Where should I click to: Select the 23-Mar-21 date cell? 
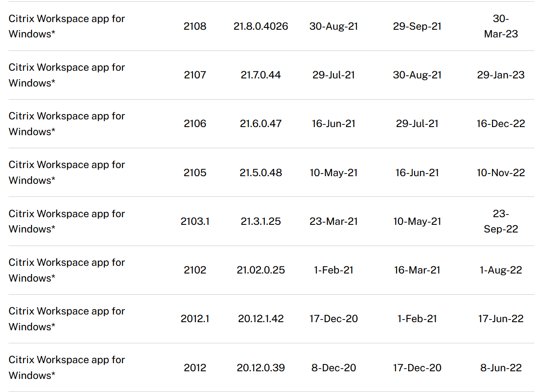click(x=334, y=221)
